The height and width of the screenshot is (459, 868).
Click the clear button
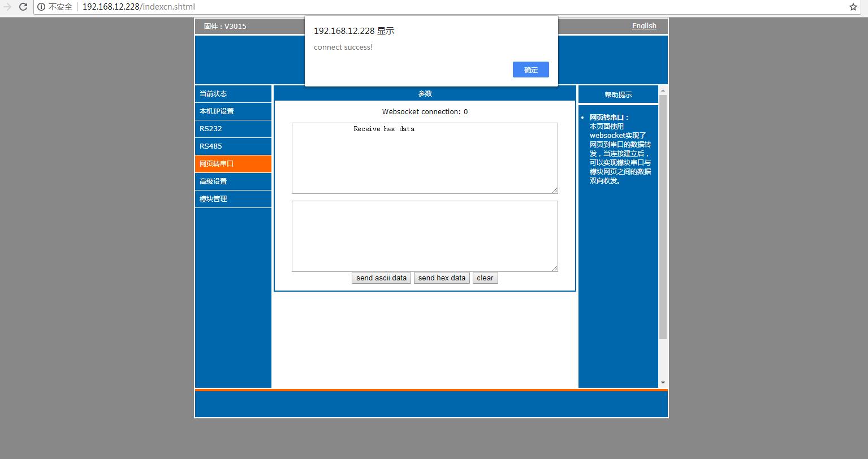[x=485, y=278]
